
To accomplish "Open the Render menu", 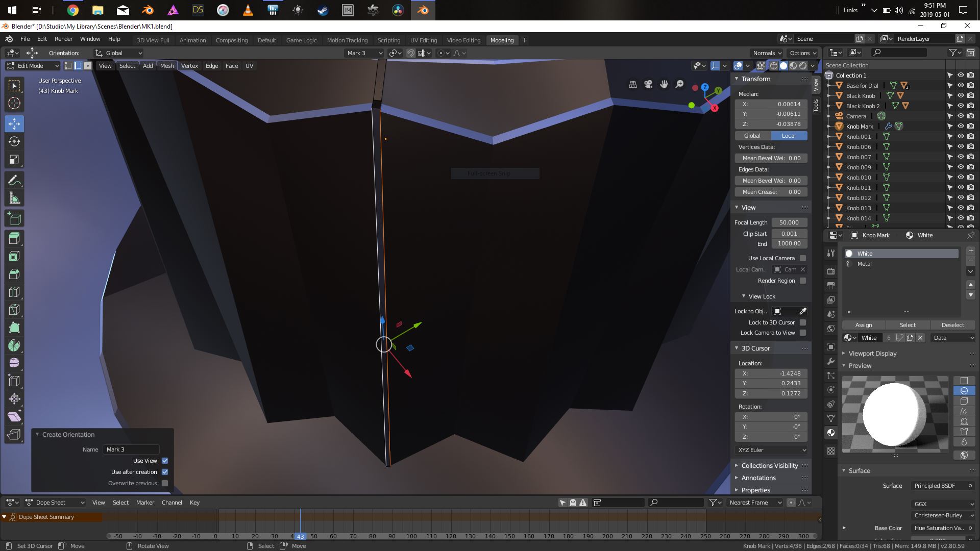I will click(x=63, y=39).
